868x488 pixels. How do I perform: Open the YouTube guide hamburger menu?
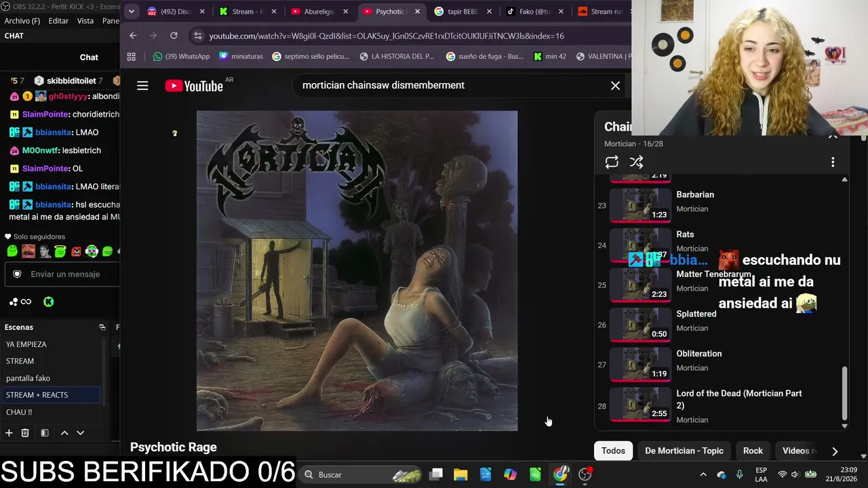coord(142,85)
